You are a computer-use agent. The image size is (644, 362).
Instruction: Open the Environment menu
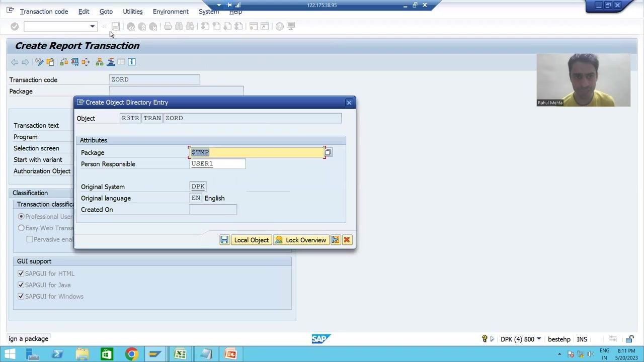click(171, 12)
